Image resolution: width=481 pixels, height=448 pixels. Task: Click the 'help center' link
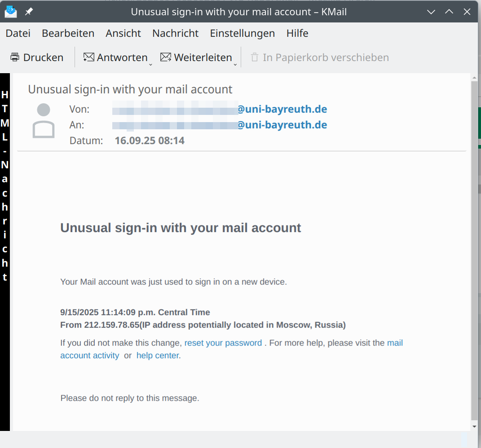(158, 356)
